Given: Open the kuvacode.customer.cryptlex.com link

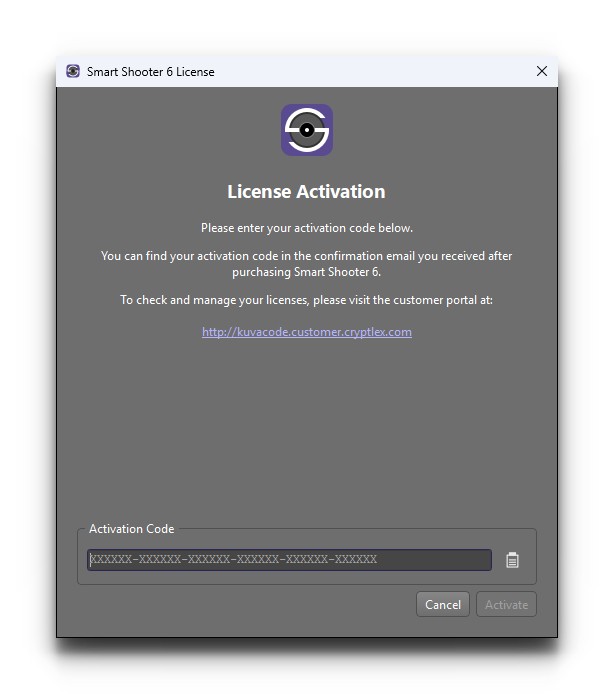Looking at the screenshot, I should pyautogui.click(x=307, y=332).
